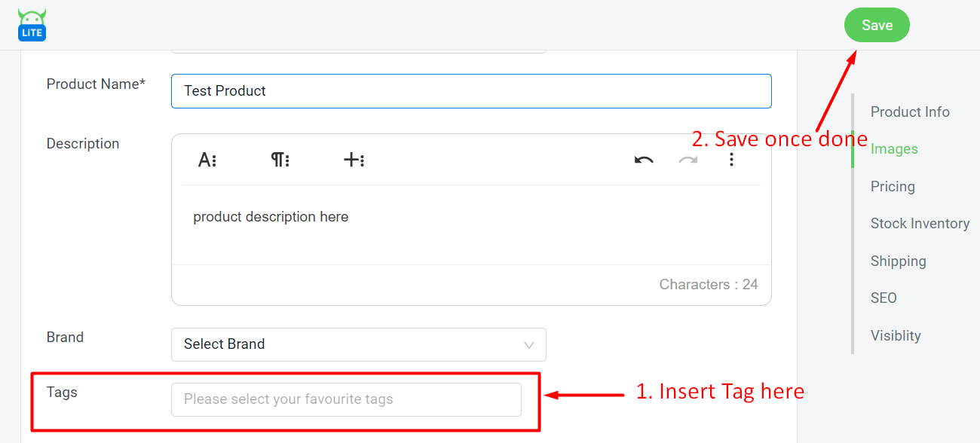The width and height of the screenshot is (980, 443).
Task: Click into the Tags input field
Action: point(346,399)
